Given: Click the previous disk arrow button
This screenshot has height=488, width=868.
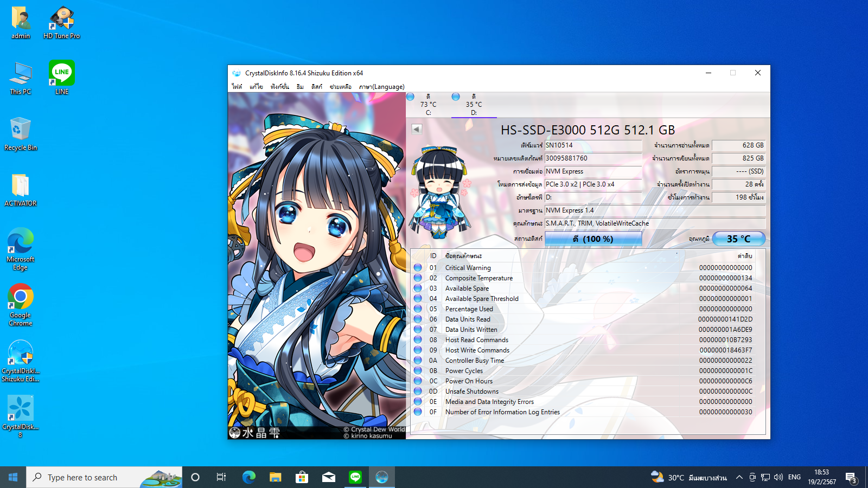Looking at the screenshot, I should pyautogui.click(x=417, y=129).
